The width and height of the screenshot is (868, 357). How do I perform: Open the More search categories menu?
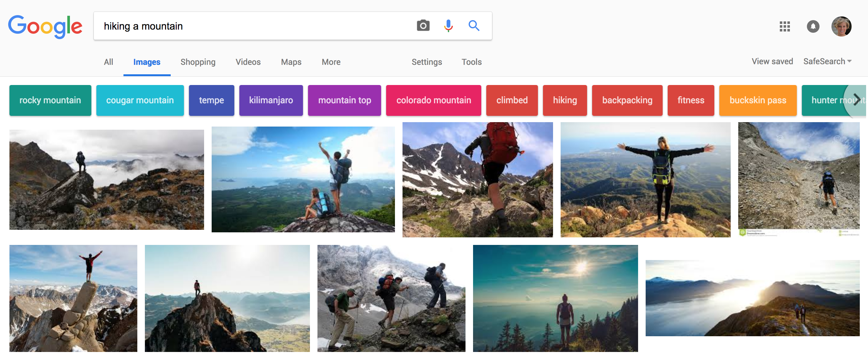331,62
